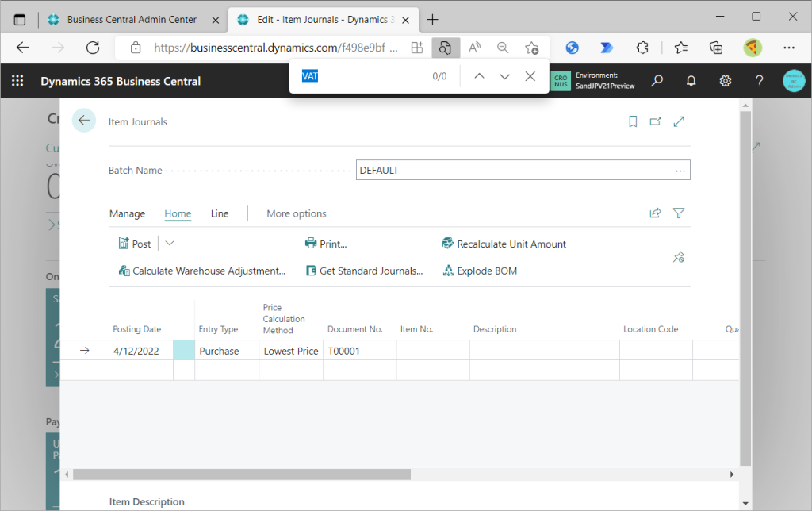The image size is (812, 511).
Task: Pin the action bar with pin icon
Action: pyautogui.click(x=679, y=257)
